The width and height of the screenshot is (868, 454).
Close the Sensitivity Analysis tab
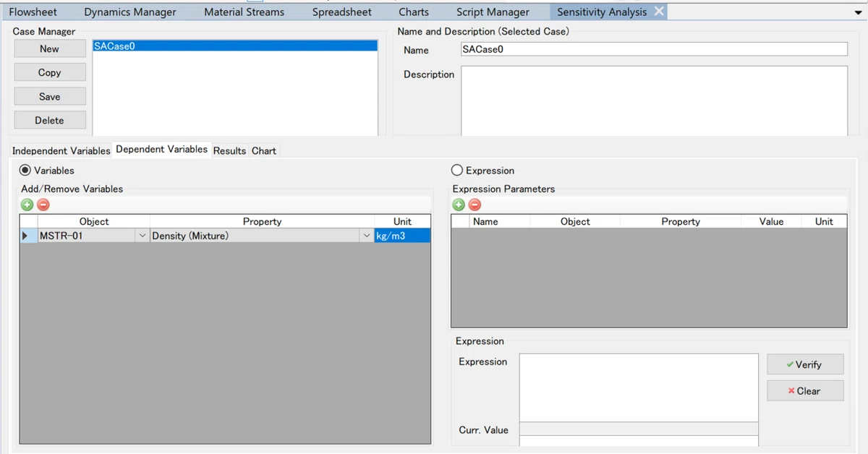[x=659, y=12]
